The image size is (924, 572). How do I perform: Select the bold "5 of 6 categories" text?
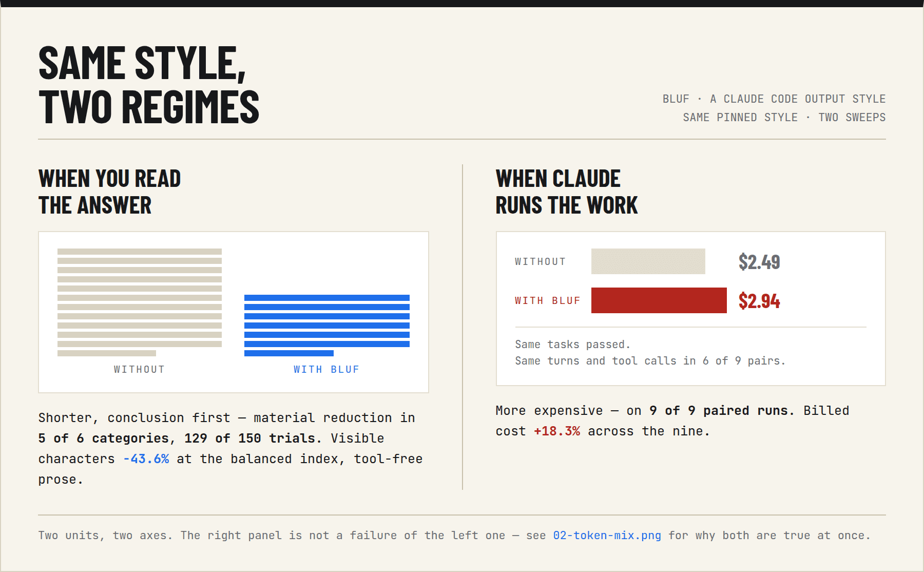click(104, 438)
